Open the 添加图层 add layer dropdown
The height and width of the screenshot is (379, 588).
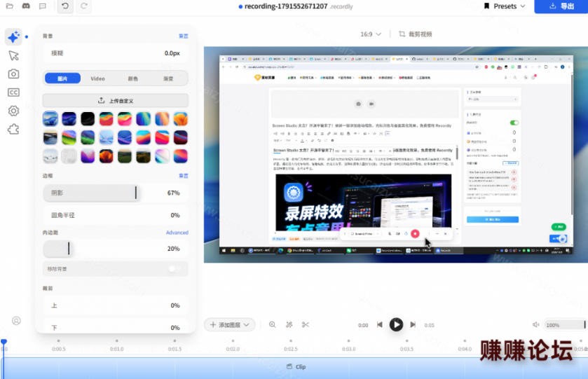[230, 324]
